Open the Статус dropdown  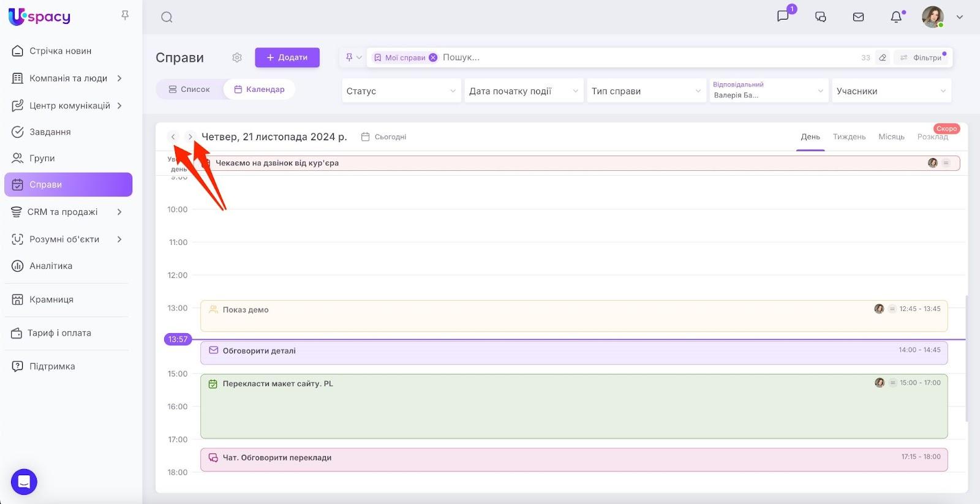pos(401,91)
